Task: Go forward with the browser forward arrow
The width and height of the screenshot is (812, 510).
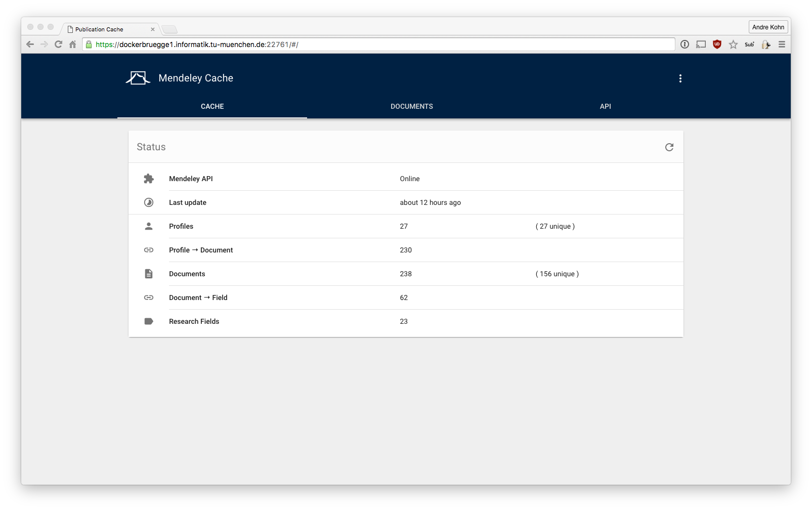Action: click(x=44, y=45)
